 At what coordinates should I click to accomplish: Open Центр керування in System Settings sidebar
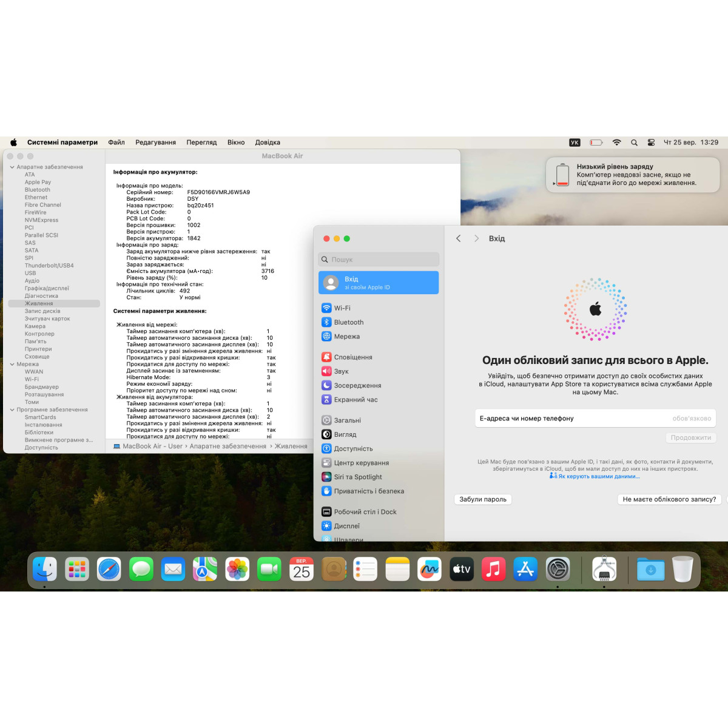[x=379, y=463]
